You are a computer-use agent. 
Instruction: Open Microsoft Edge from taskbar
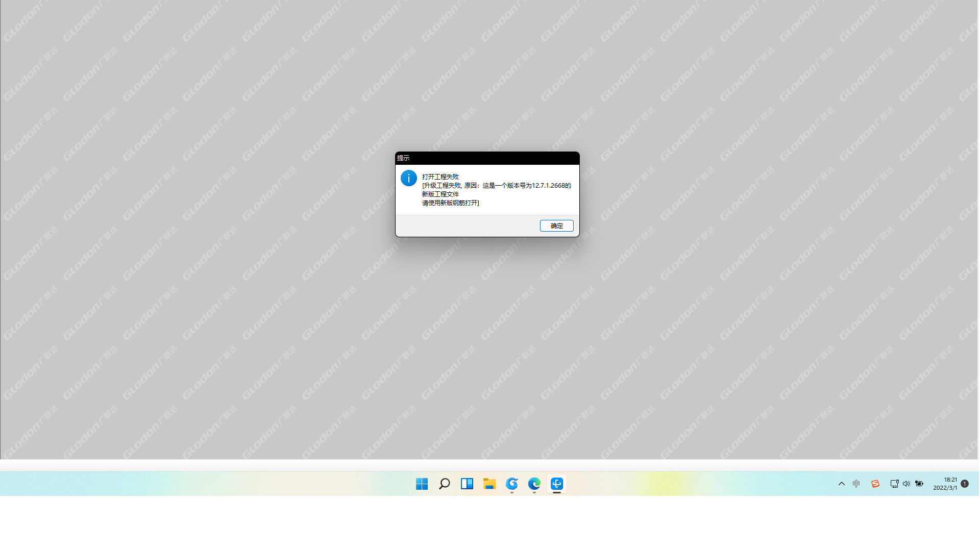tap(534, 484)
